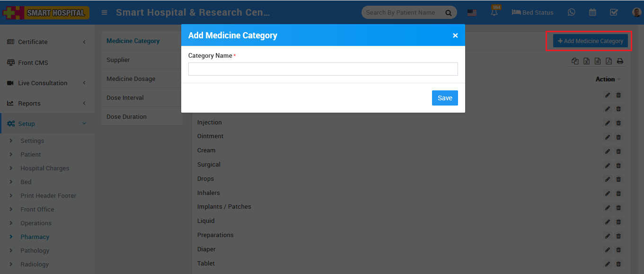This screenshot has width=644, height=274.
Task: Export table to Excel icon
Action: 586,61
